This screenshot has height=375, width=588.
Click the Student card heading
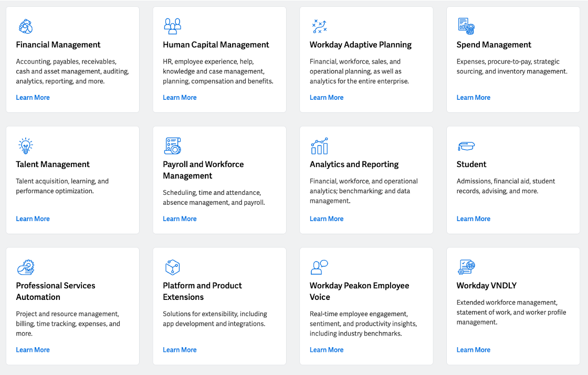[x=471, y=164]
